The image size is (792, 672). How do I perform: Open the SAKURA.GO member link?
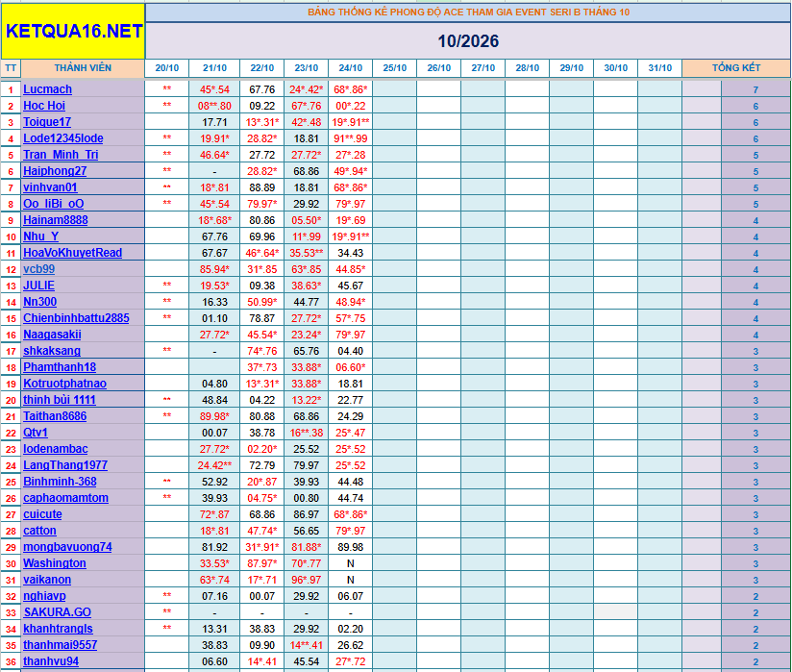click(x=57, y=612)
